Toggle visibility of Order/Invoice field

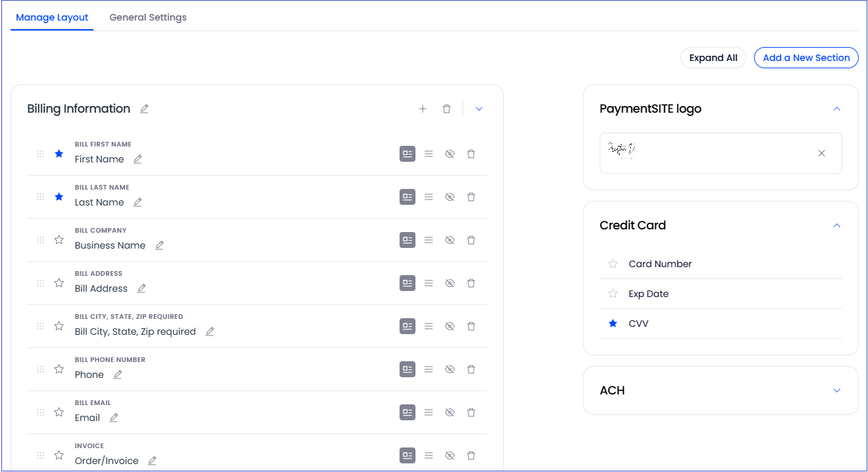[450, 455]
